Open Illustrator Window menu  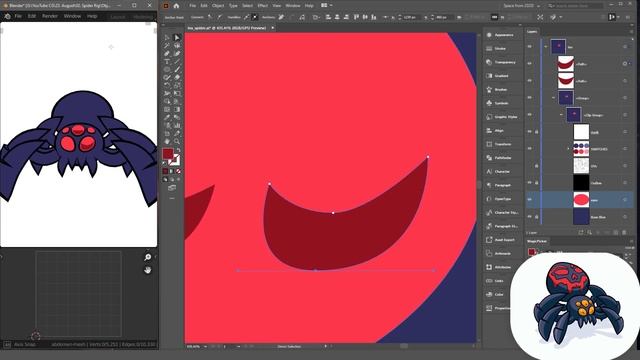(x=292, y=6)
